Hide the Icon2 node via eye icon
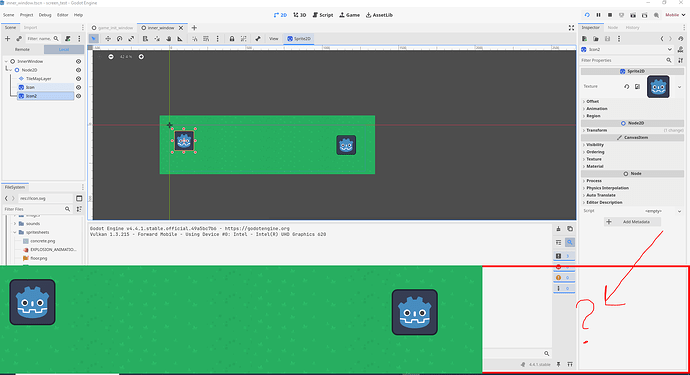The width and height of the screenshot is (690, 375). pos(78,96)
